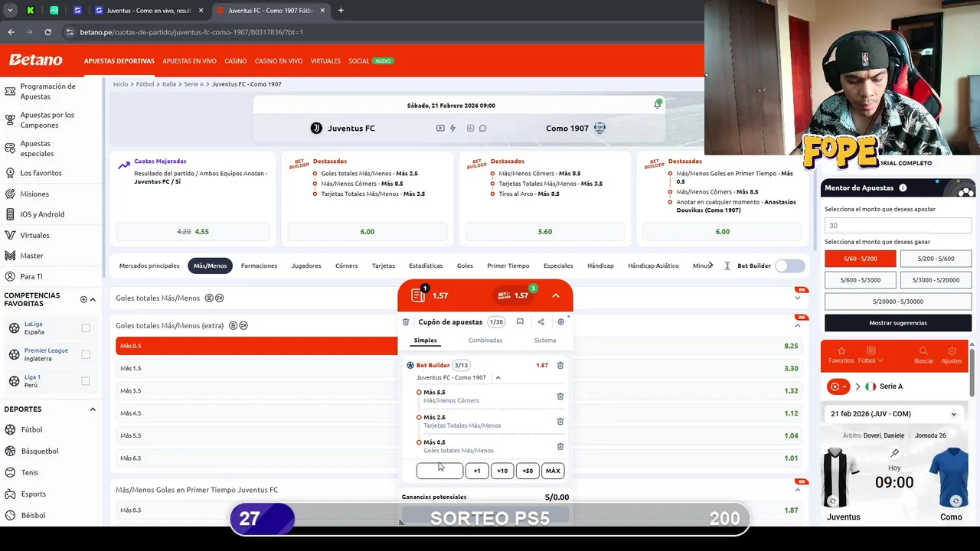Collapse Goles totales Más/Menos (extra) market
980x551 pixels.
797,325
